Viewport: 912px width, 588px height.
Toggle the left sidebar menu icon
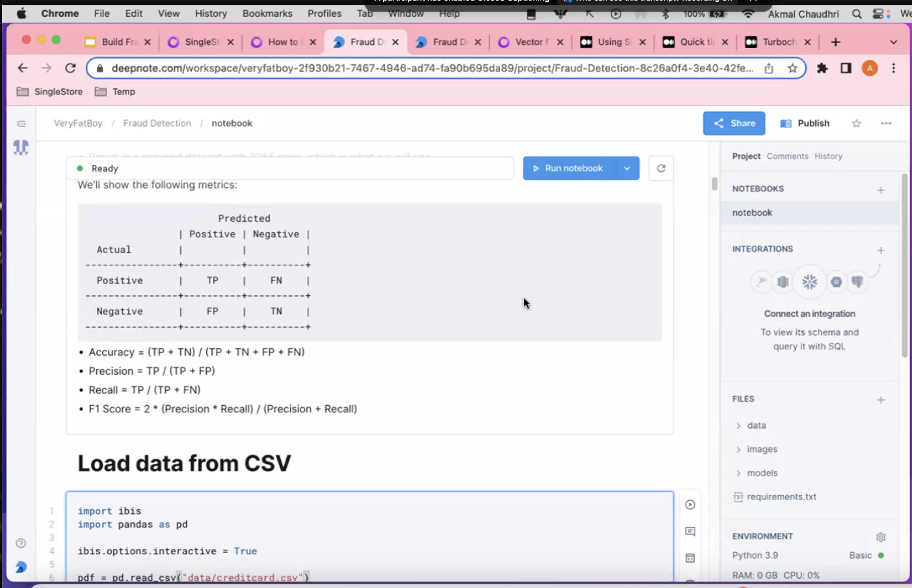tap(21, 124)
